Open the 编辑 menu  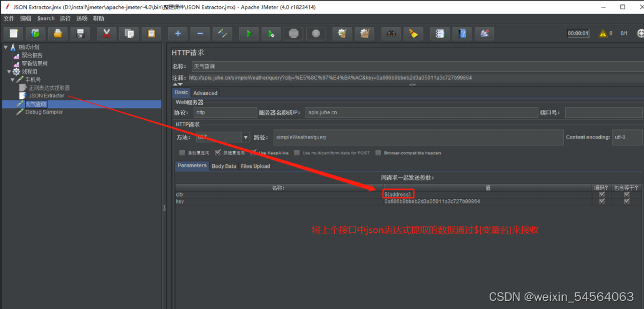(x=26, y=19)
